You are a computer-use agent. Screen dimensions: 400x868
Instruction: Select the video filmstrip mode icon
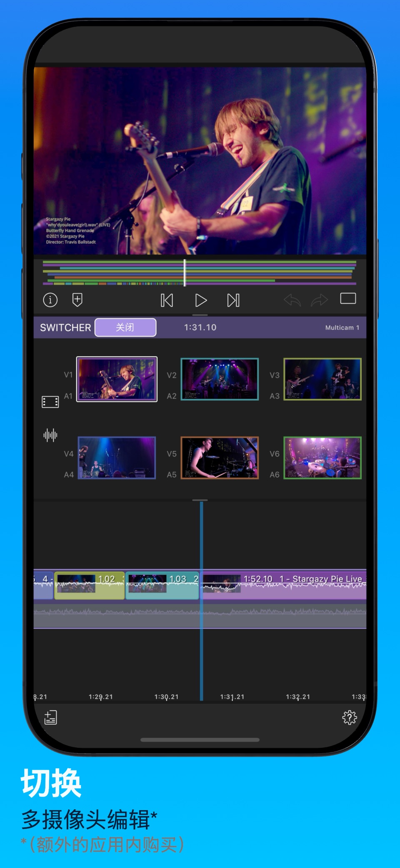(x=50, y=402)
